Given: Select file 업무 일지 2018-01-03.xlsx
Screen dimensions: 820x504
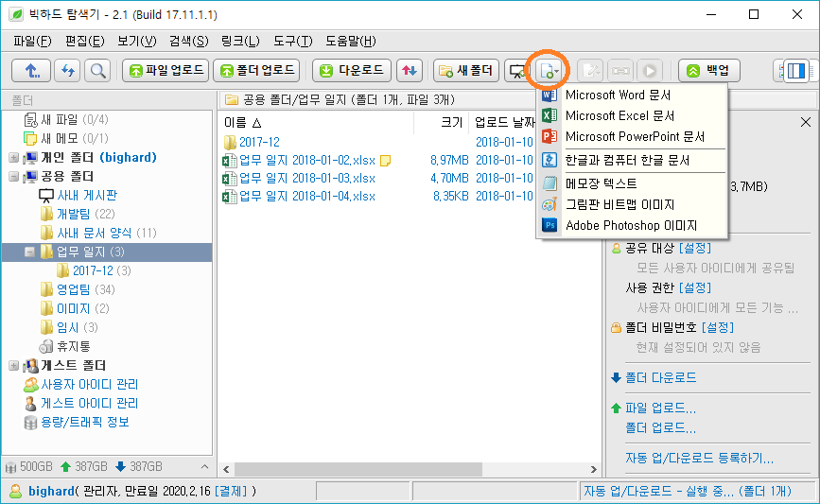Looking at the screenshot, I should [299, 179].
